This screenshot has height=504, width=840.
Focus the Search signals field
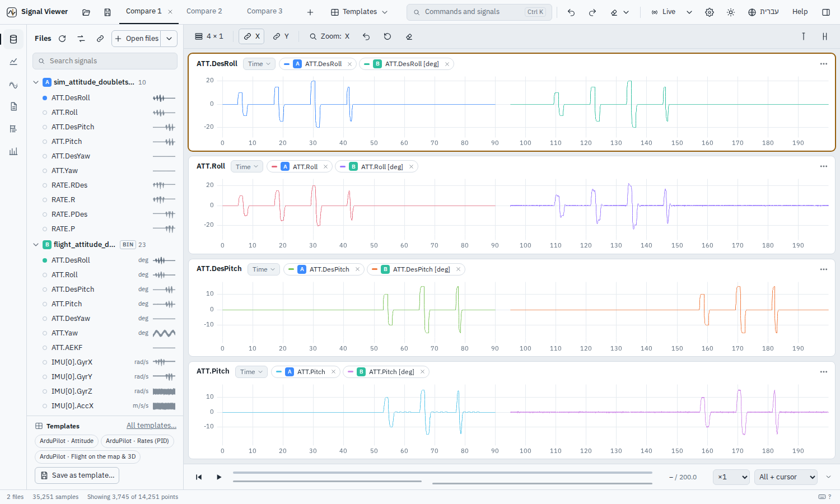point(105,61)
